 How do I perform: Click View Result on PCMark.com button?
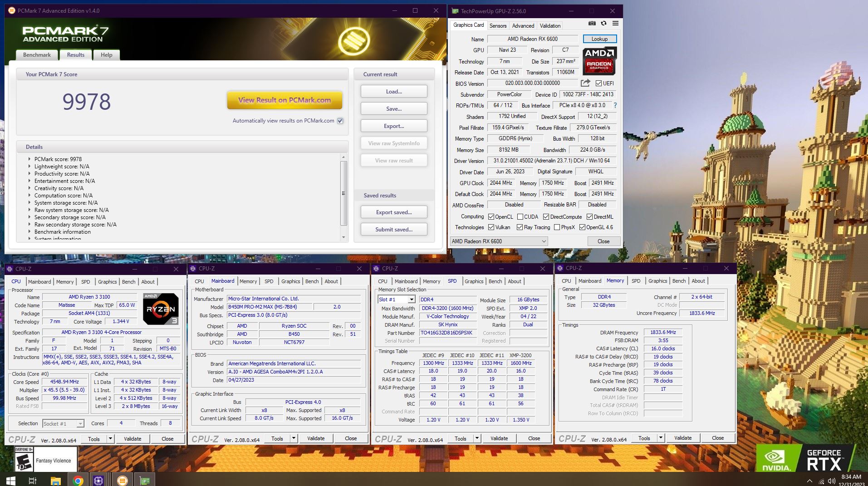click(284, 100)
